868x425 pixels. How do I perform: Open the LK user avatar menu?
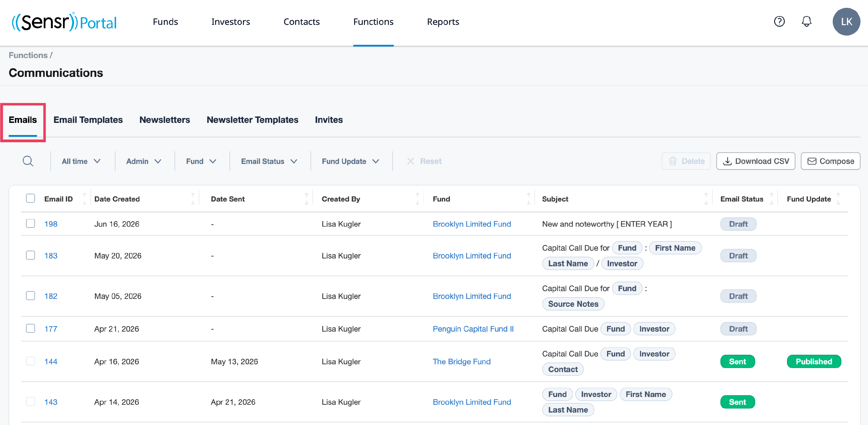(x=846, y=22)
